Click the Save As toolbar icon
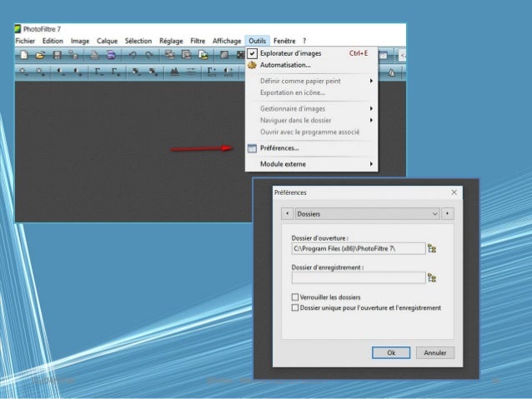 73,55
